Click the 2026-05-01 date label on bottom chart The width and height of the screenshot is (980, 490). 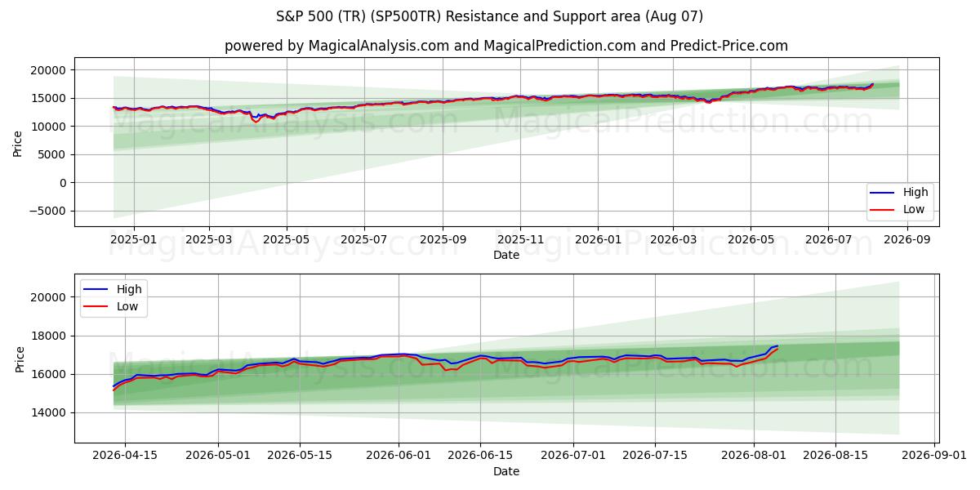tap(218, 456)
